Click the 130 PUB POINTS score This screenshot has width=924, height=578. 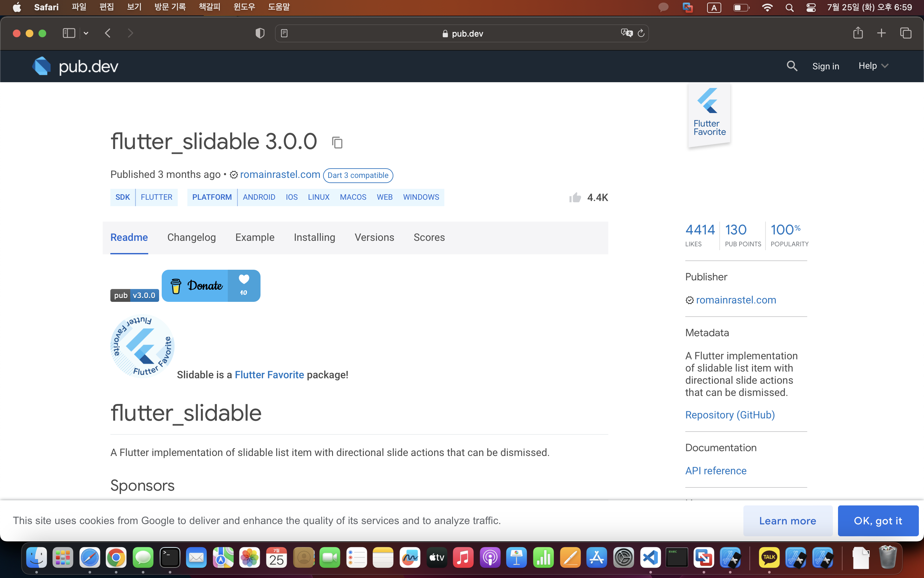click(743, 235)
